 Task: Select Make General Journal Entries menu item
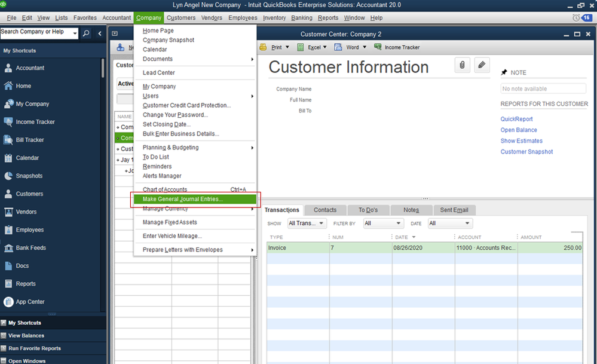195,199
